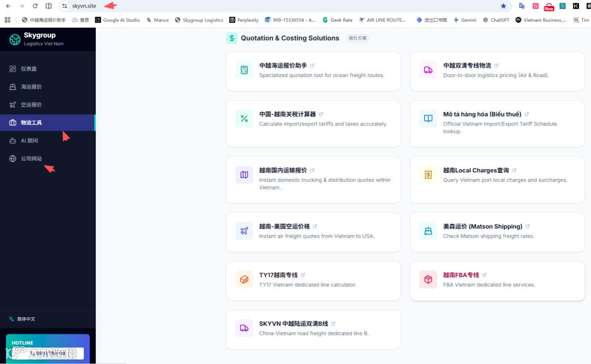
Task: Click the AI 顾问 robot icon in sidebar
Action: click(13, 141)
